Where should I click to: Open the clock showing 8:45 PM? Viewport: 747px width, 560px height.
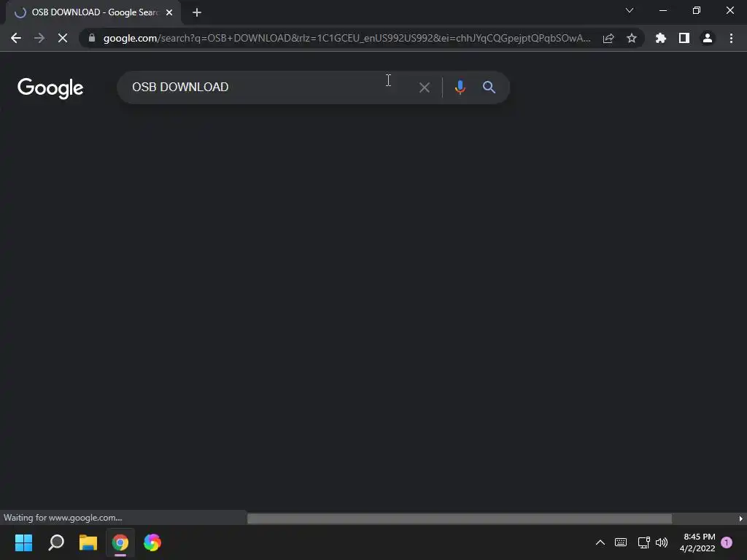point(697,542)
